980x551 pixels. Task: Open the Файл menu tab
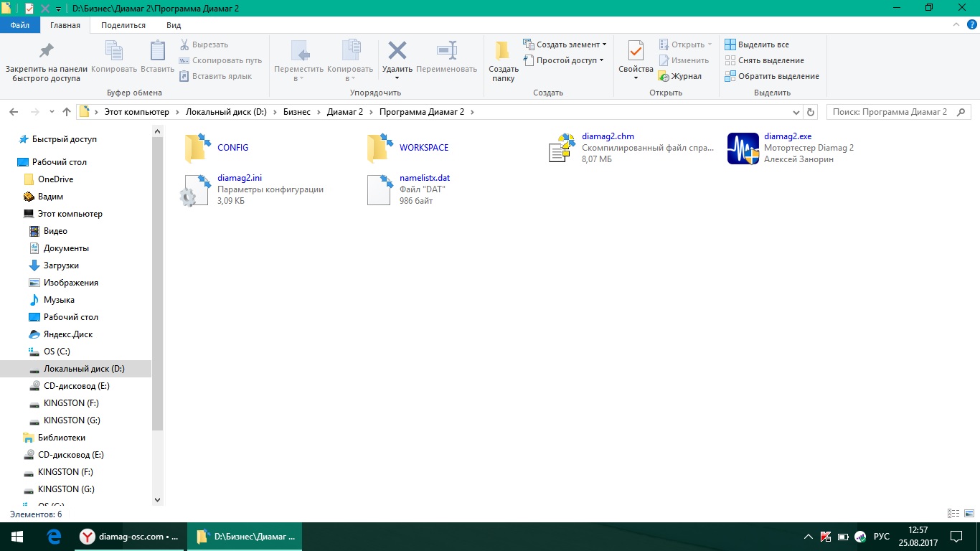(x=20, y=25)
